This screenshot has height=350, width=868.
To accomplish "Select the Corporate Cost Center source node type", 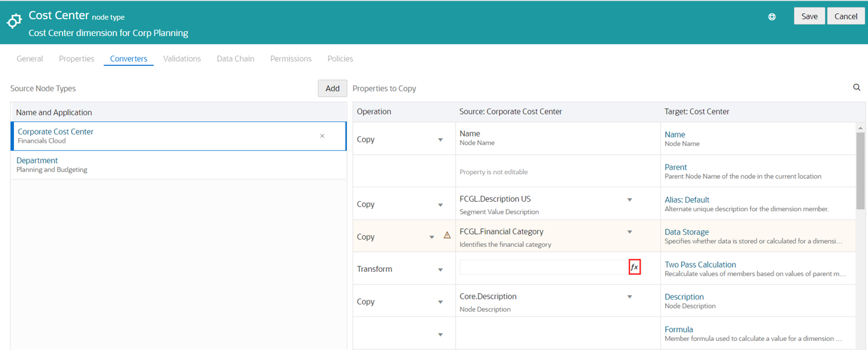I will (179, 136).
